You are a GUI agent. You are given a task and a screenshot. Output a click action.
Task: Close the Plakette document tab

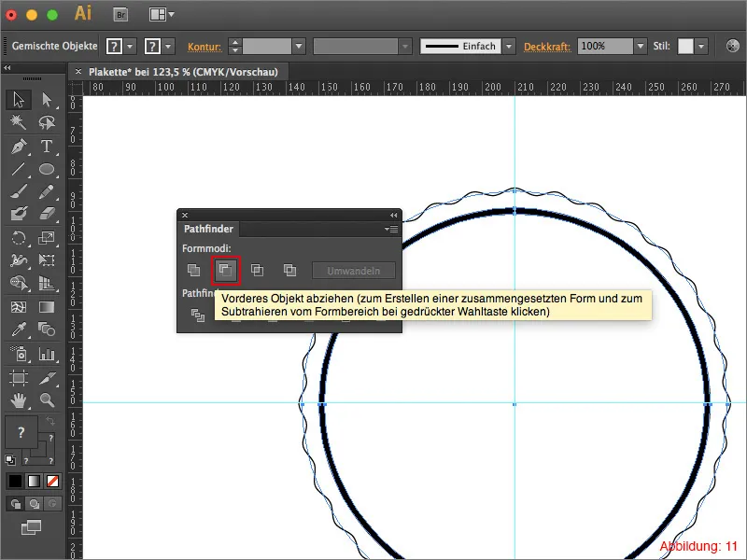tap(78, 72)
